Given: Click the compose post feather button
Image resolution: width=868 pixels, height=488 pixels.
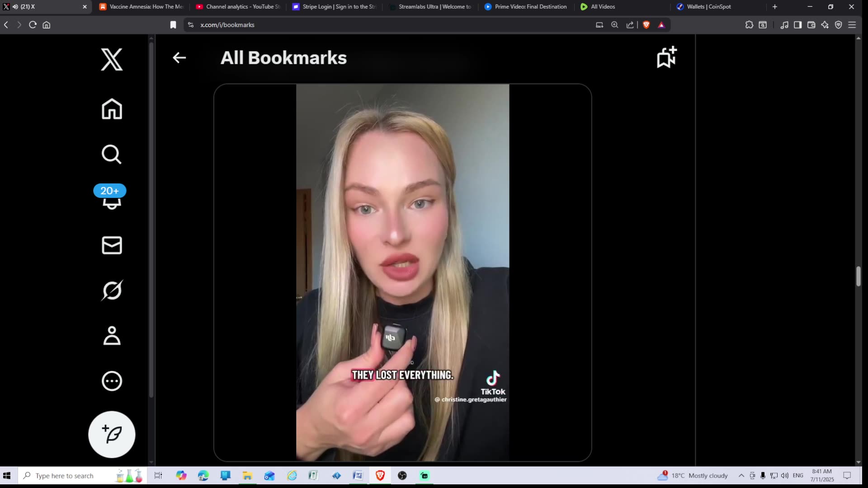Looking at the screenshot, I should click(x=112, y=434).
